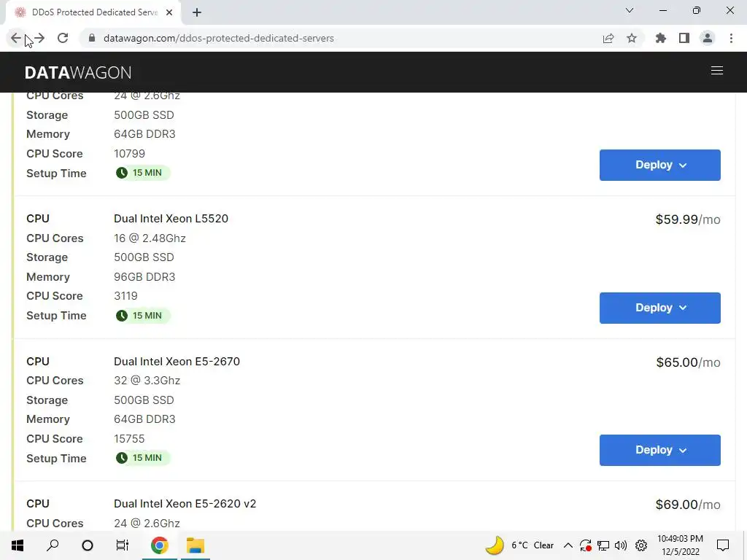Image resolution: width=747 pixels, height=560 pixels.
Task: Open Task View on taskbar
Action: point(123,545)
